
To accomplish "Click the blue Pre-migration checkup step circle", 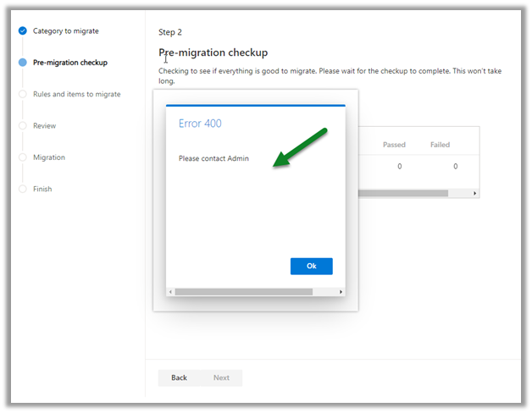I will [23, 63].
